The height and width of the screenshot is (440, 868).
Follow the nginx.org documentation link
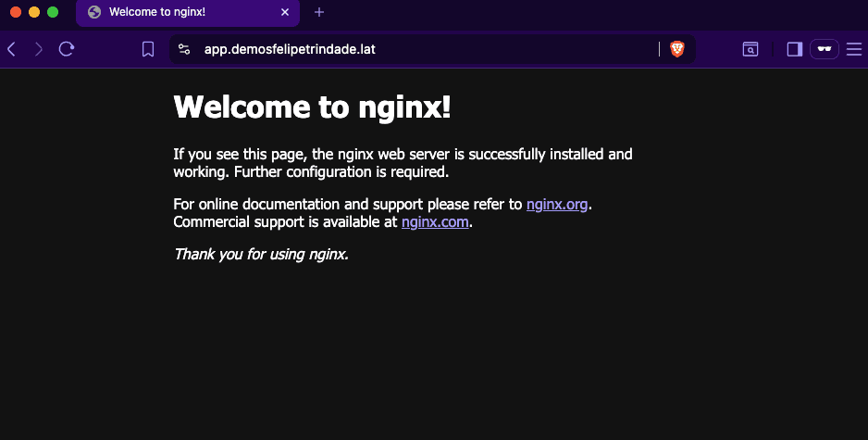click(557, 205)
